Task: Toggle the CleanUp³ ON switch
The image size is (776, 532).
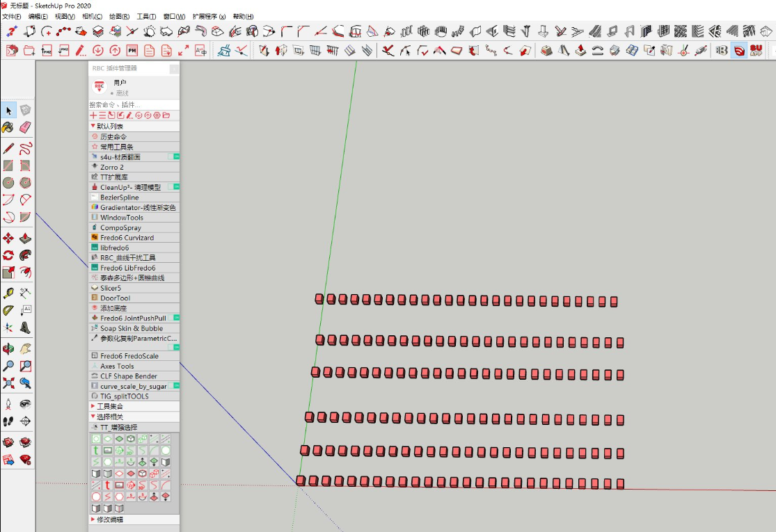Action: tap(173, 186)
